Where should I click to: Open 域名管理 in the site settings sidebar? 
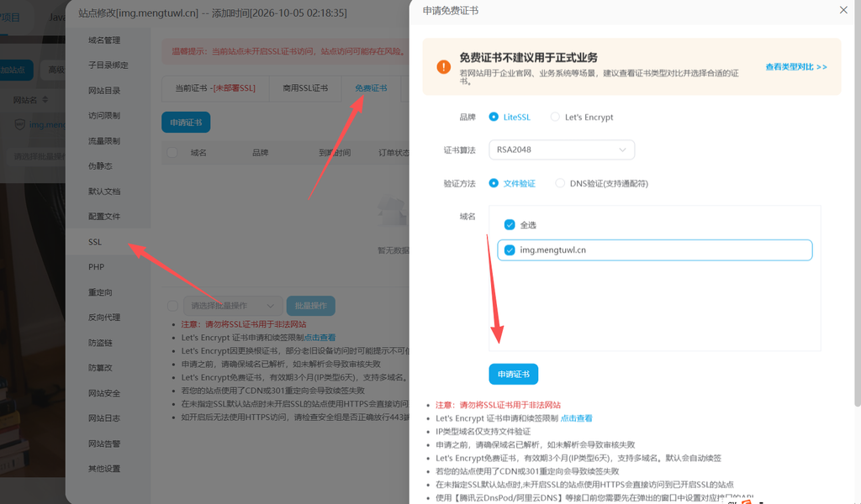click(x=104, y=40)
